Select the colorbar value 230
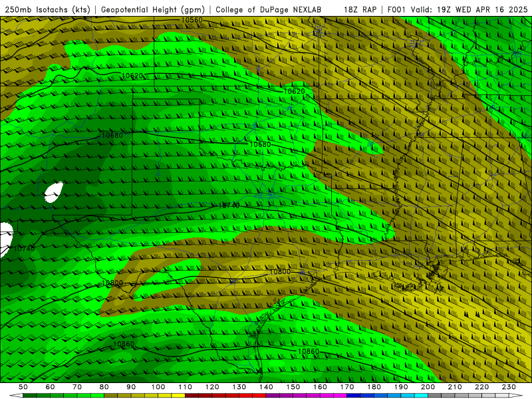532x399 pixels. (509, 387)
